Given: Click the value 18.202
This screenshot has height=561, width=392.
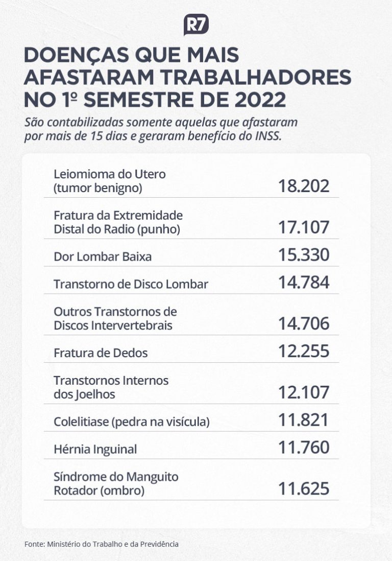Looking at the screenshot, I should point(304,186).
